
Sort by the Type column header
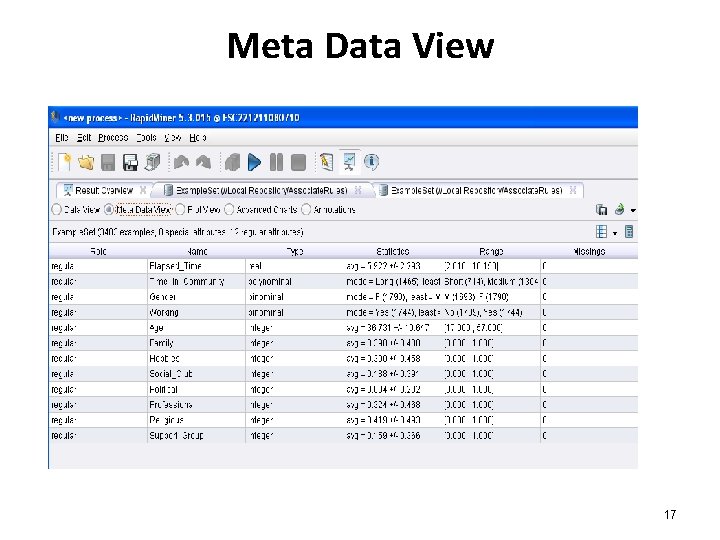point(295,252)
